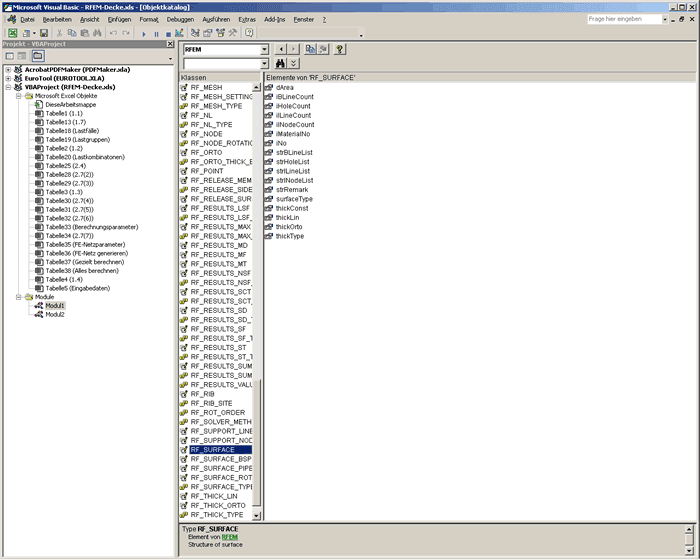
Task: Select Modul2 in the tree
Action: click(x=55, y=314)
